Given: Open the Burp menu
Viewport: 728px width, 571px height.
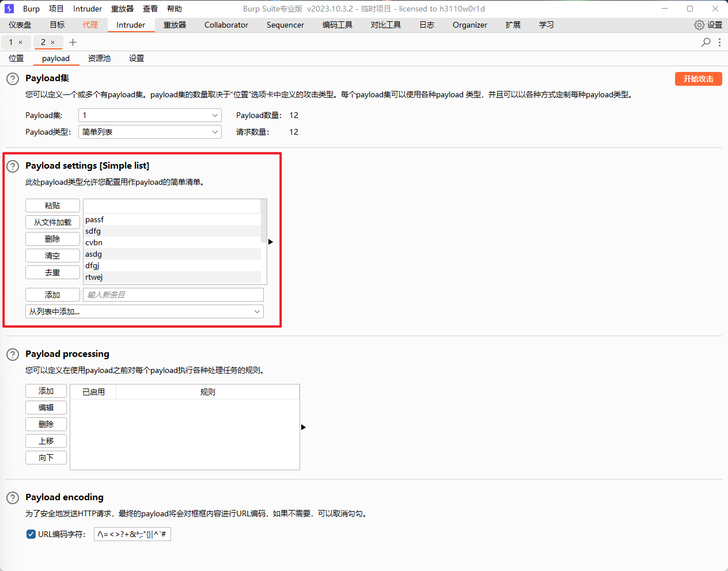Looking at the screenshot, I should pyautogui.click(x=31, y=9).
